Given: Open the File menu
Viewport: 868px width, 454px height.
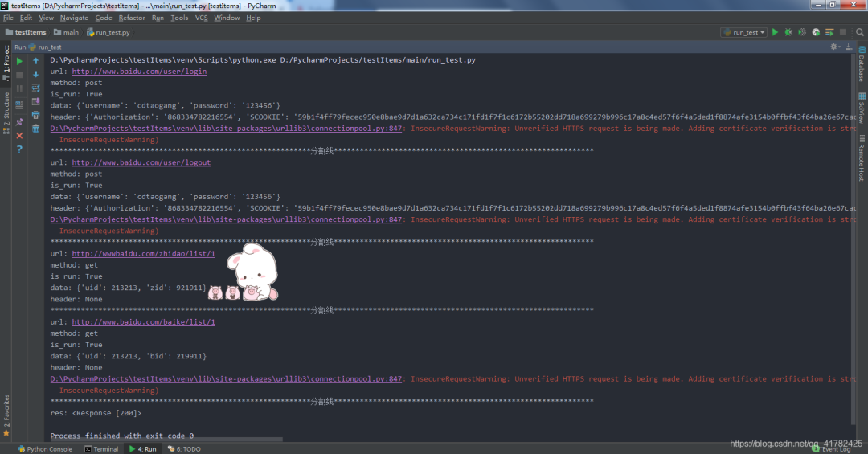Looking at the screenshot, I should (8, 18).
